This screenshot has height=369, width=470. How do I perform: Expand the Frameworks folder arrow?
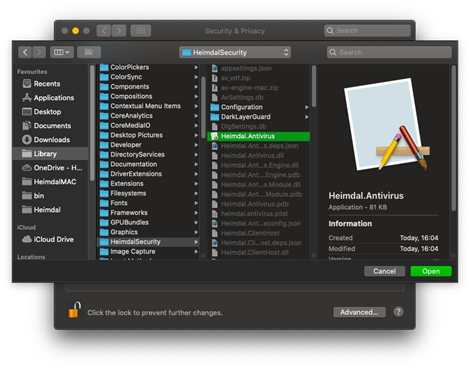(196, 213)
